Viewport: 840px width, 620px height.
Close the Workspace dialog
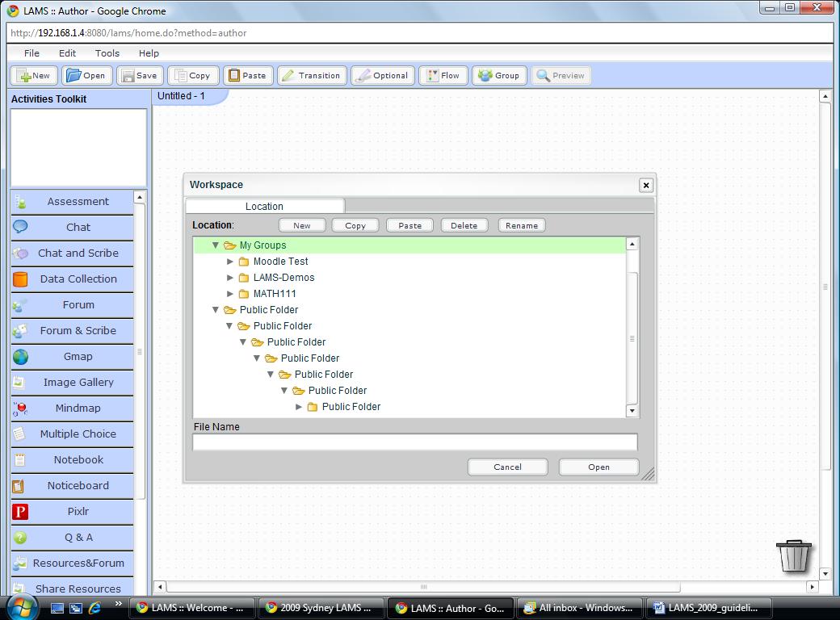tap(645, 186)
